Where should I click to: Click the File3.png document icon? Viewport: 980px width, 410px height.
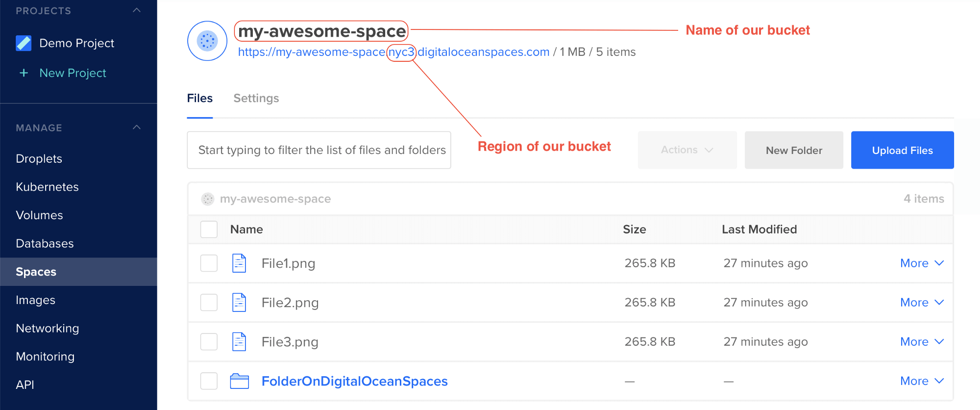coord(239,342)
